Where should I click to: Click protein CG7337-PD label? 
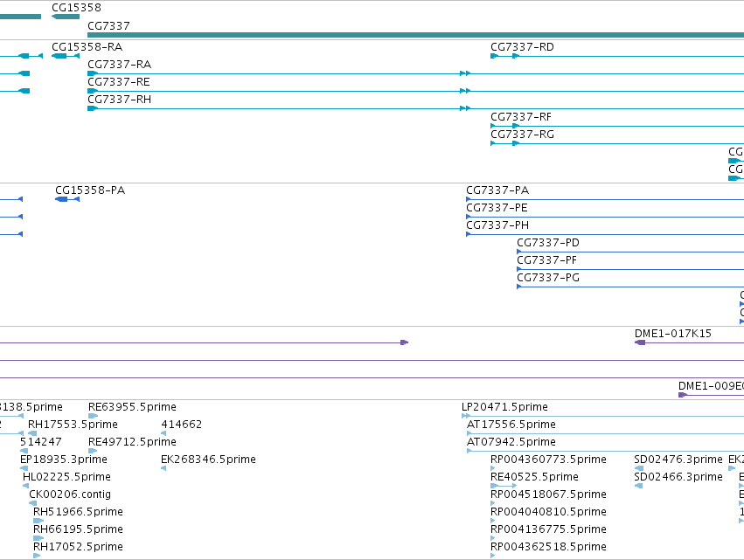tap(548, 243)
